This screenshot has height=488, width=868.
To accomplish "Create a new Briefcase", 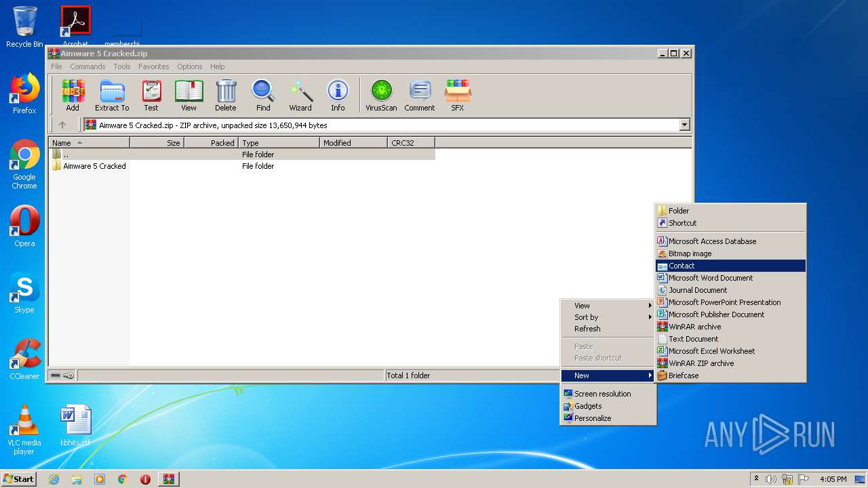I will pos(730,375).
